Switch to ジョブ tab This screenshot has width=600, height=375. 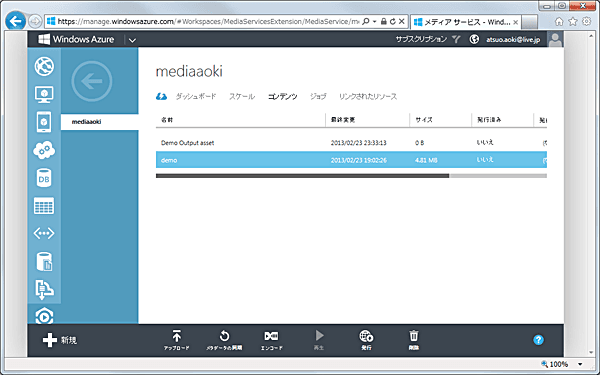tap(318, 96)
